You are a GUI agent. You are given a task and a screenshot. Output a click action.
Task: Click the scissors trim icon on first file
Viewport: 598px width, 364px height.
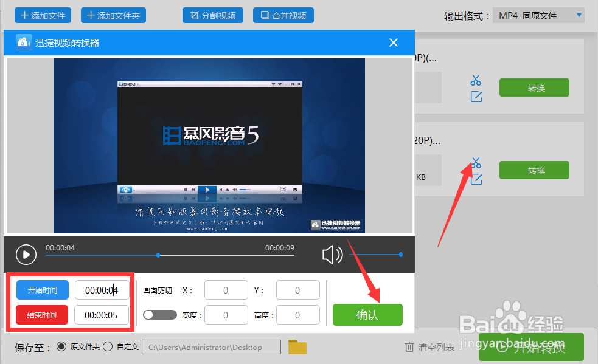coord(476,80)
